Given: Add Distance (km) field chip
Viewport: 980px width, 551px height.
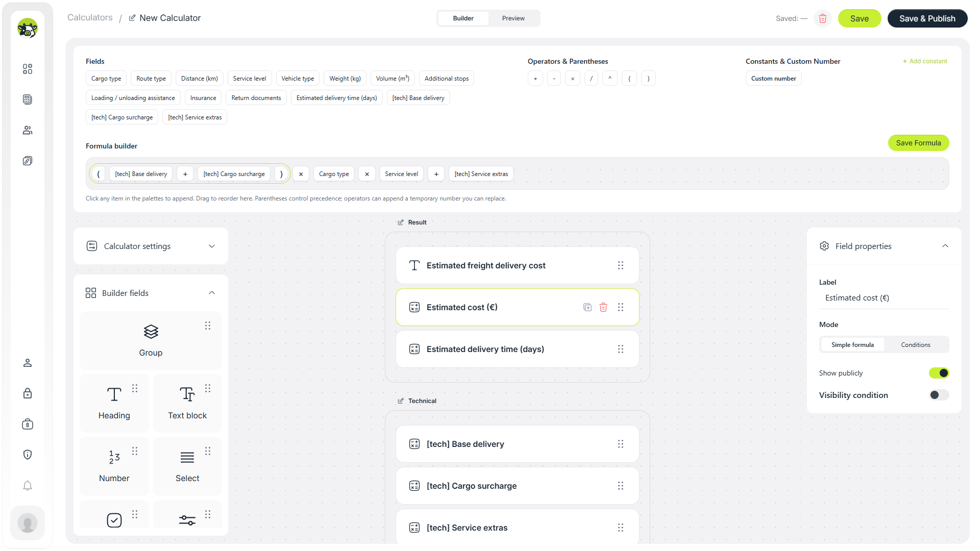Looking at the screenshot, I should 200,79.
